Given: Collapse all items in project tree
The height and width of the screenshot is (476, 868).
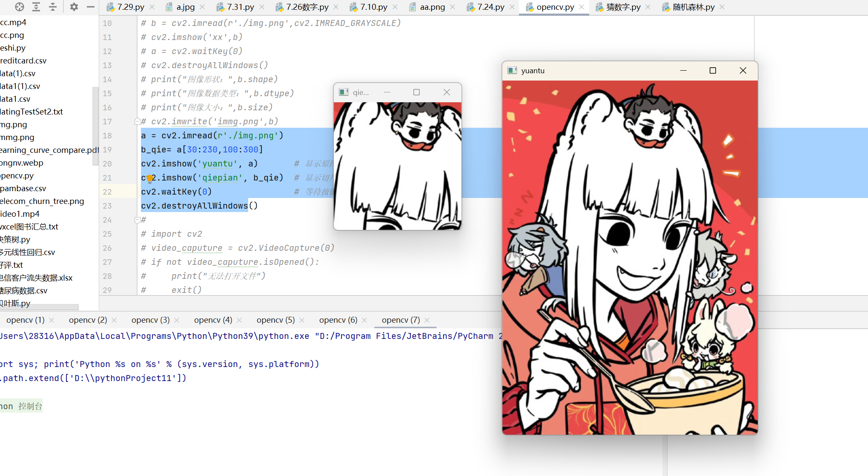Looking at the screenshot, I should click(53, 7).
